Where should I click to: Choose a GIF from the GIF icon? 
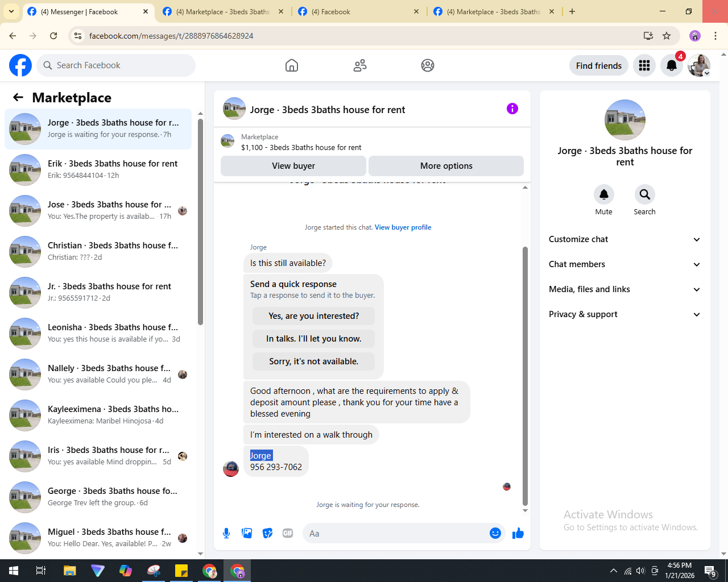point(288,533)
